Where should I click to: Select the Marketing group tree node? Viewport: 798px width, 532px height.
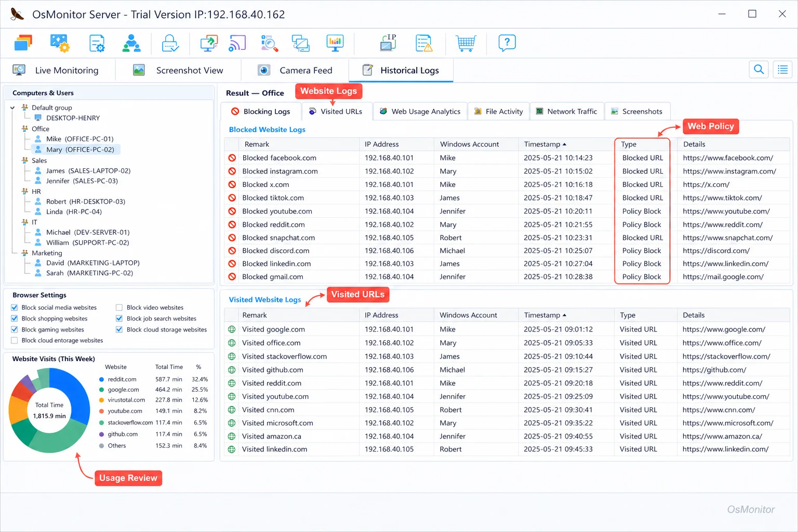coord(47,253)
